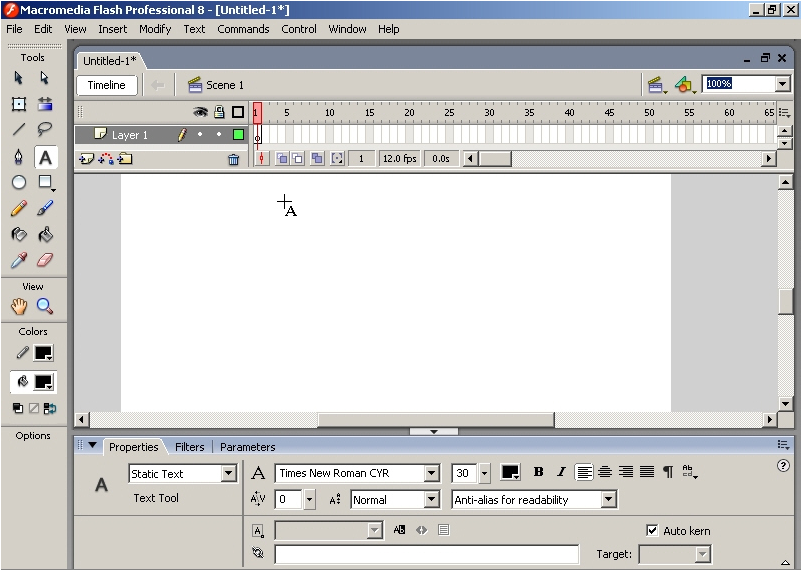
Task: Open the Control menu
Action: [x=299, y=29]
